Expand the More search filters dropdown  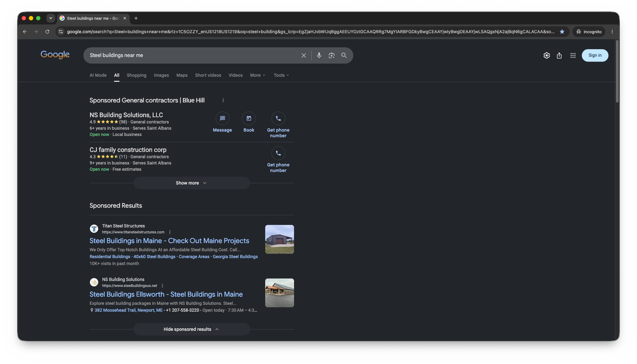point(257,75)
